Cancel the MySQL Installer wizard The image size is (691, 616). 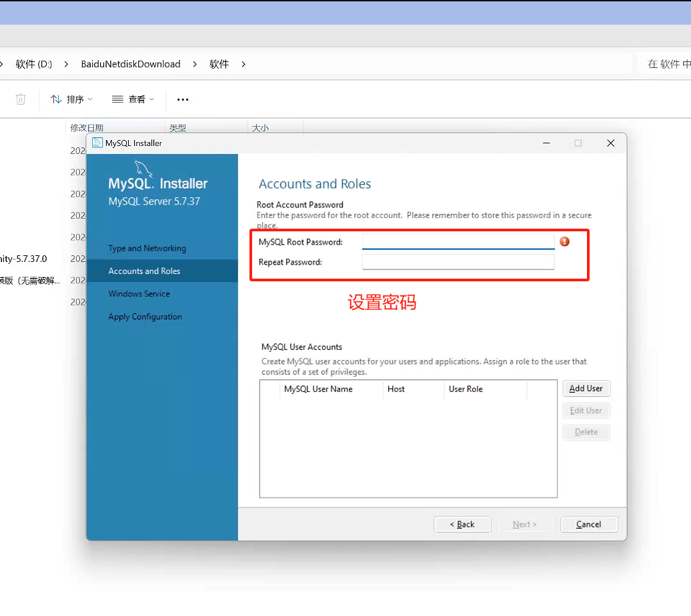click(589, 525)
